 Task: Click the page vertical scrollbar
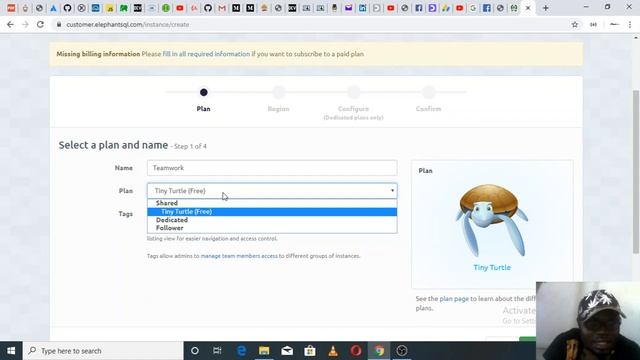pyautogui.click(x=636, y=171)
